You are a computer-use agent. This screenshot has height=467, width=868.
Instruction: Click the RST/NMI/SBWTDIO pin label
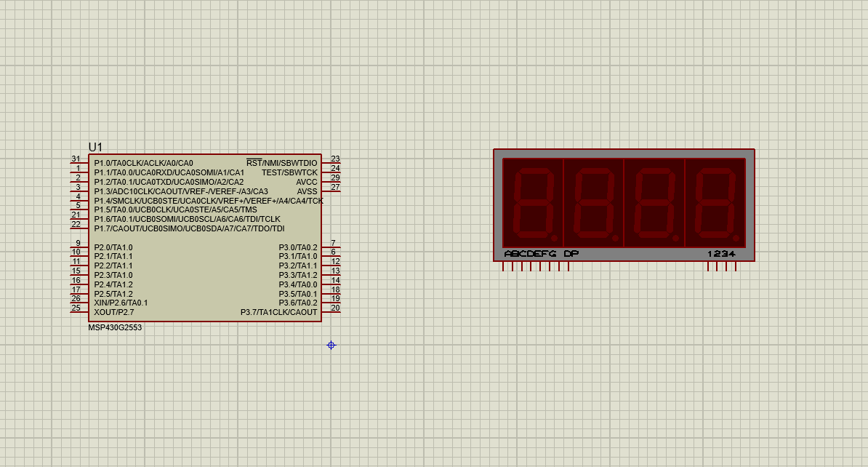282,163
